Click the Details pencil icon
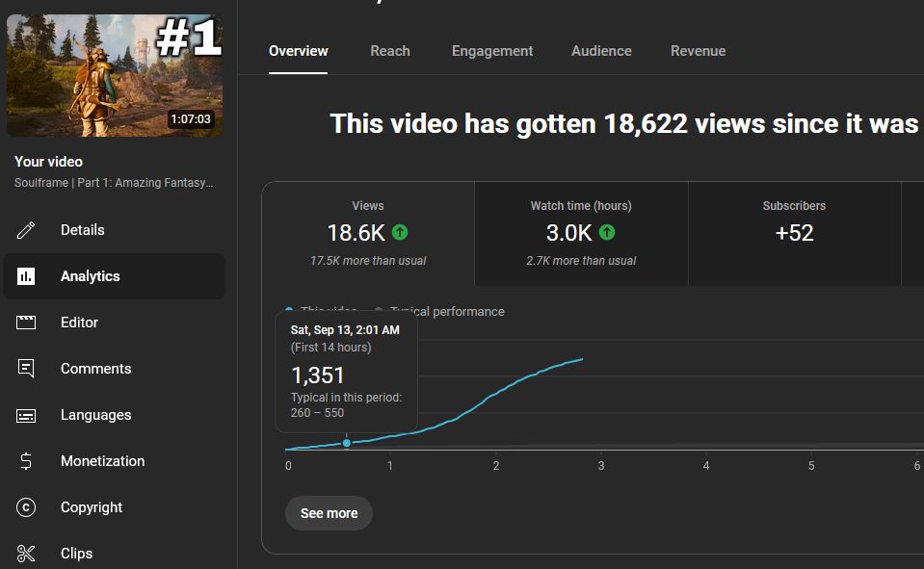The image size is (924, 569). 26,230
